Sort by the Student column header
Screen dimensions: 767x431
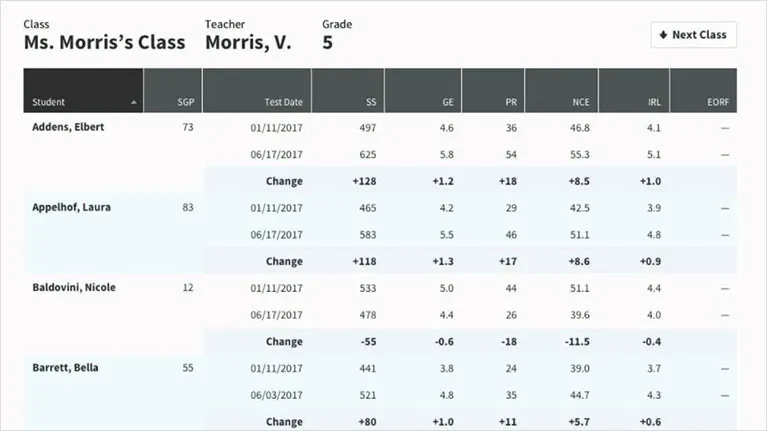tap(83, 91)
